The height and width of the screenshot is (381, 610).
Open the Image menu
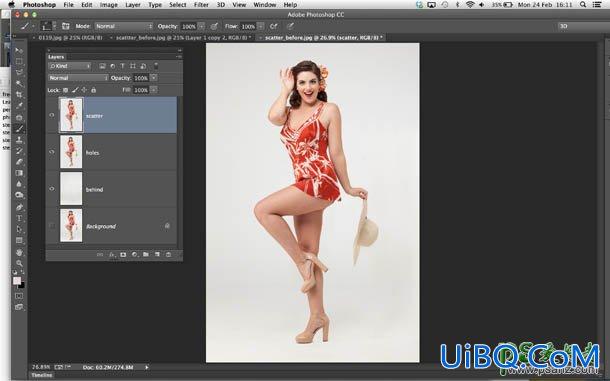(109, 5)
